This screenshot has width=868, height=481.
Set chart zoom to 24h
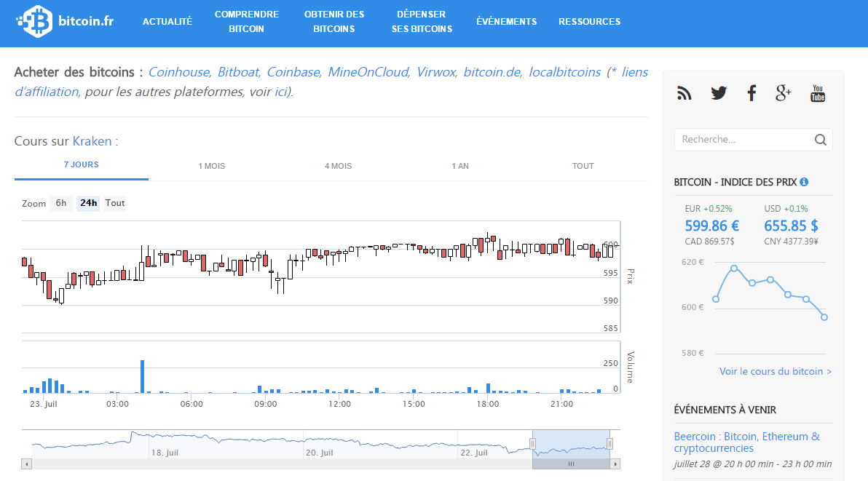point(89,203)
